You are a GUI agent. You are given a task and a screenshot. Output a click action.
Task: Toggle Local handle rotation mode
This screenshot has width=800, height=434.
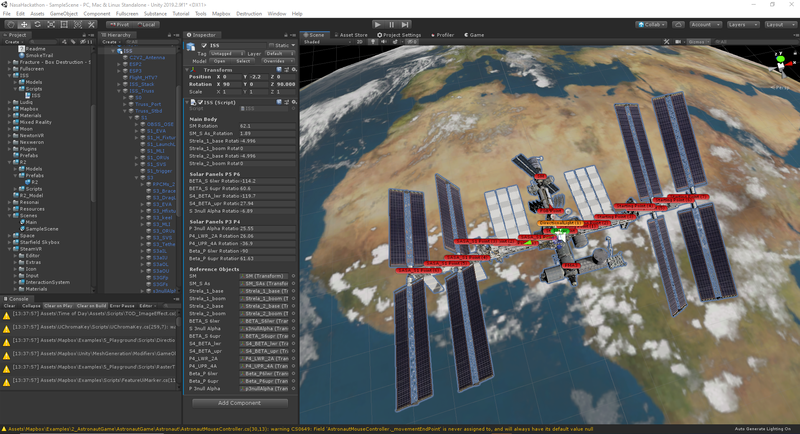pos(146,24)
